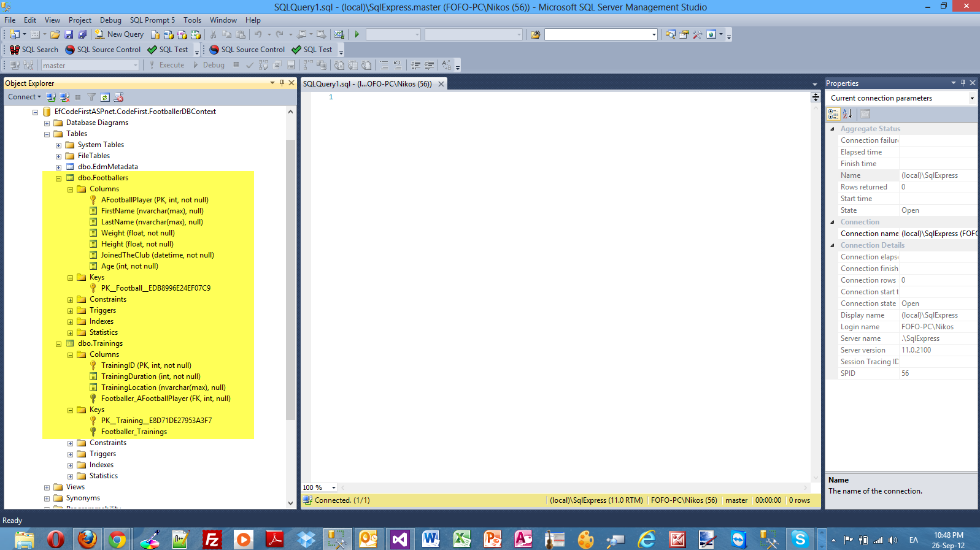Collapse the Aggregate Status properties section
The image size is (980, 550).
pyautogui.click(x=832, y=129)
